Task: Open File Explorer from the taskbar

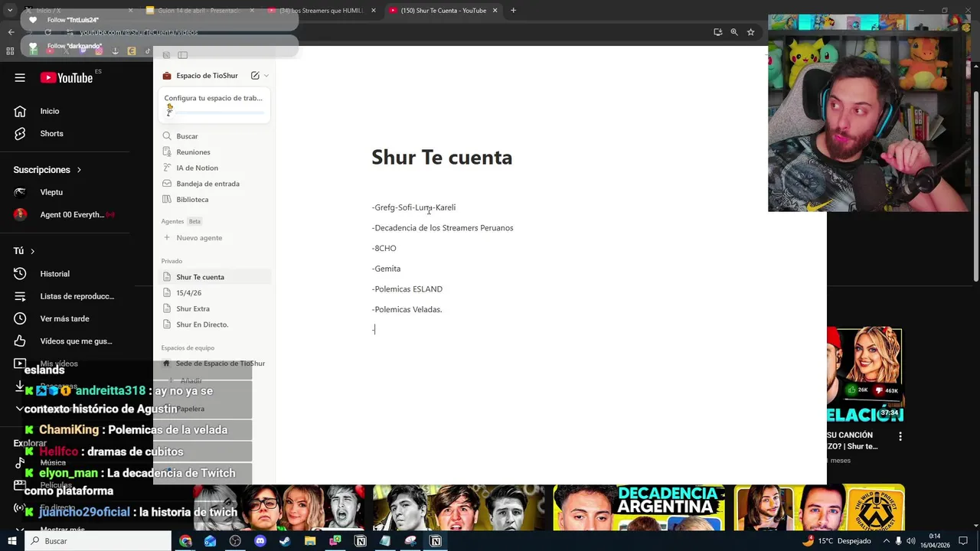Action: click(310, 541)
